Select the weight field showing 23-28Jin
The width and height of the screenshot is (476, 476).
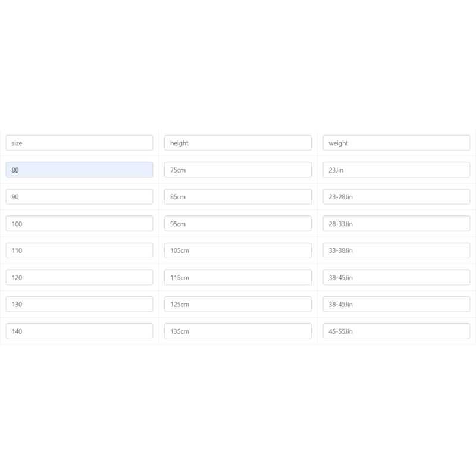coord(396,197)
